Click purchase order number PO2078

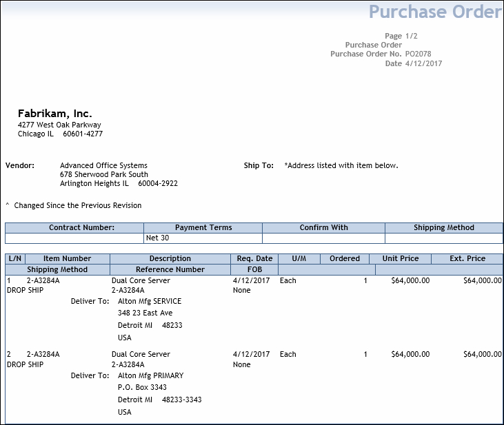coord(419,54)
